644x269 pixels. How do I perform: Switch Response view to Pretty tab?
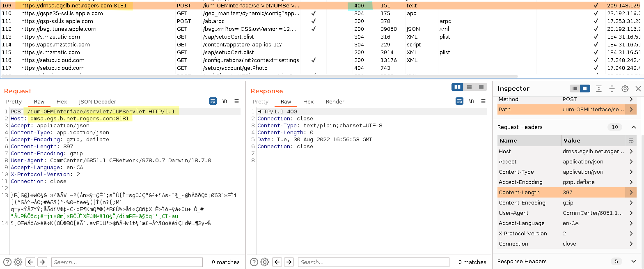tap(261, 101)
